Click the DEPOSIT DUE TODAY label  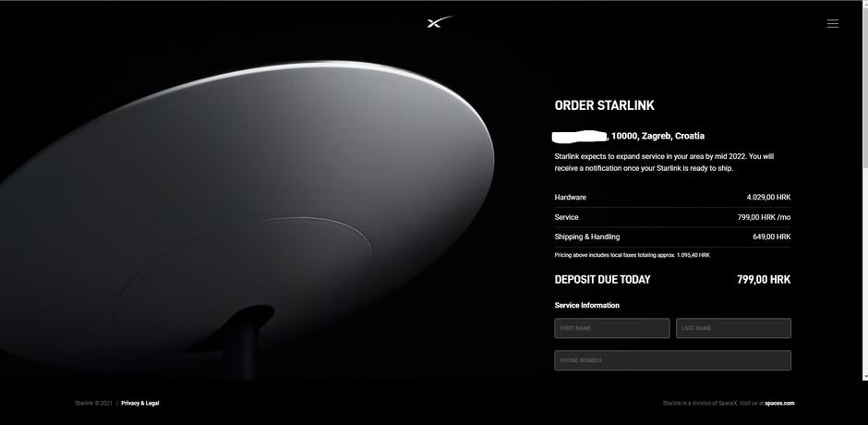pos(602,280)
